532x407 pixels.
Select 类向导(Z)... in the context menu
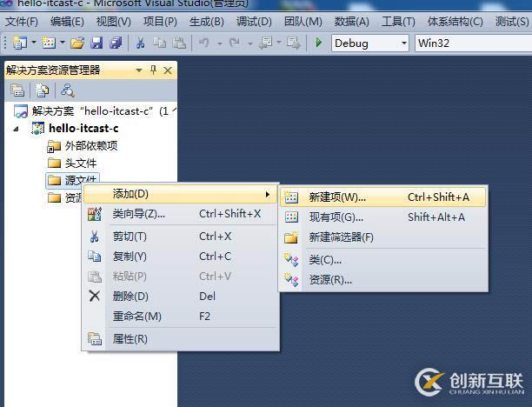[x=182, y=214]
